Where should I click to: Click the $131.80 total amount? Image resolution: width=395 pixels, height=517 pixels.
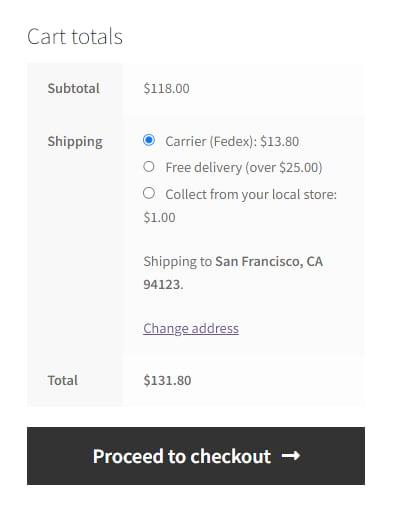167,380
